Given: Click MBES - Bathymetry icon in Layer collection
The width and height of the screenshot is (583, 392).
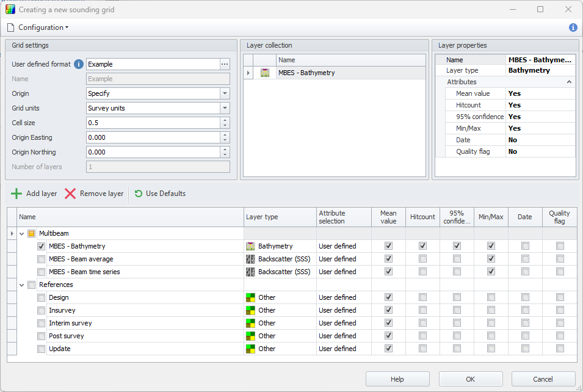Looking at the screenshot, I should click(265, 73).
